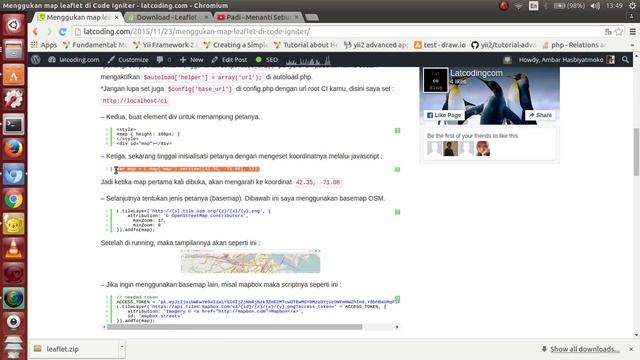Click the http://localhost/ci inline code

coord(135,100)
